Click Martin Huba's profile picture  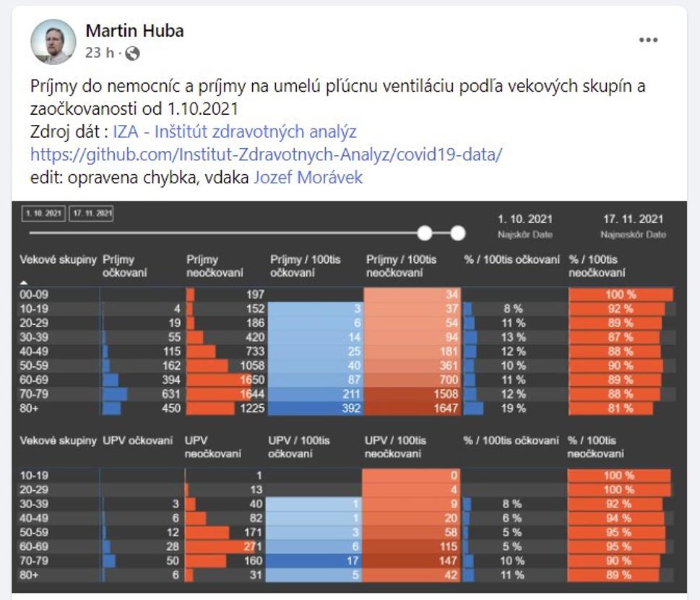53,41
